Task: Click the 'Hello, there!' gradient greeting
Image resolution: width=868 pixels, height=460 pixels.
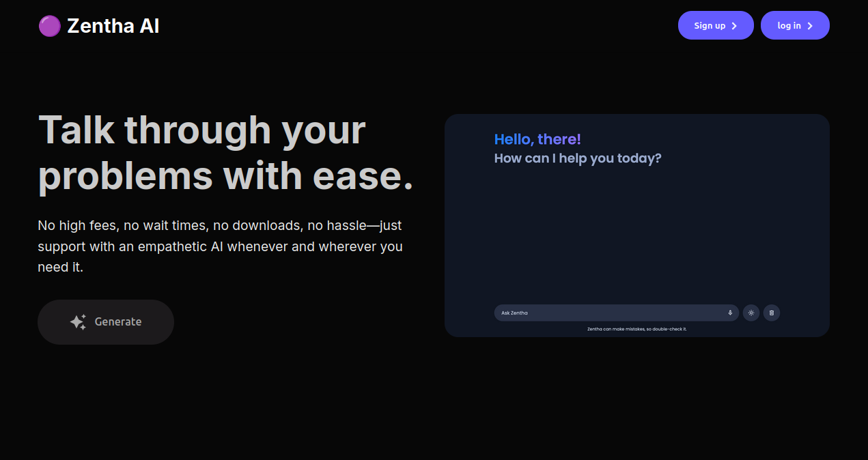Action: click(x=537, y=139)
